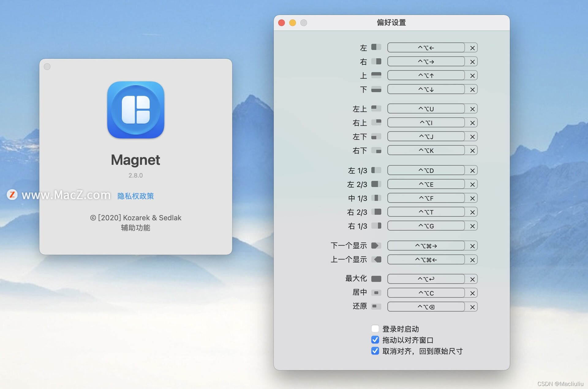Click the restore layout icon
The height and width of the screenshot is (389, 588).
click(x=376, y=307)
